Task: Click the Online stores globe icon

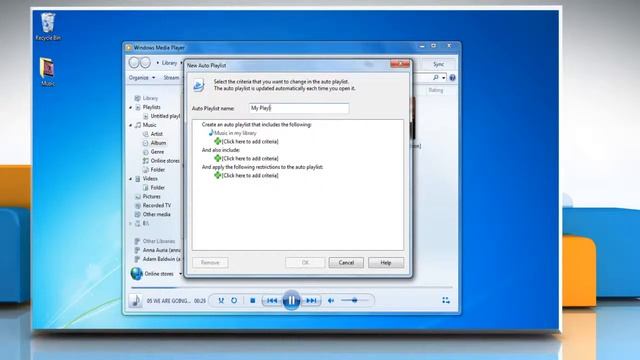Action: click(x=136, y=273)
